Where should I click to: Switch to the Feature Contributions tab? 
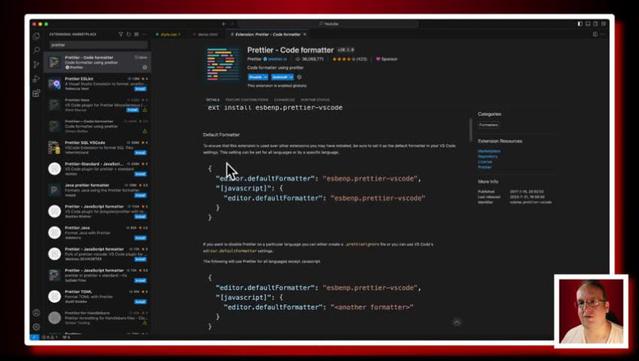(x=247, y=100)
